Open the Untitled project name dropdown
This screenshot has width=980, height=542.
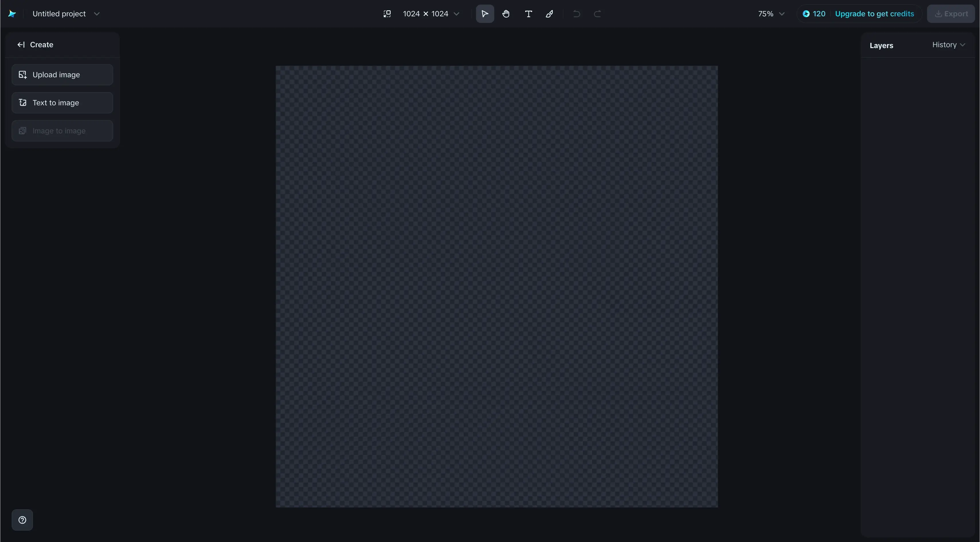pyautogui.click(x=66, y=14)
